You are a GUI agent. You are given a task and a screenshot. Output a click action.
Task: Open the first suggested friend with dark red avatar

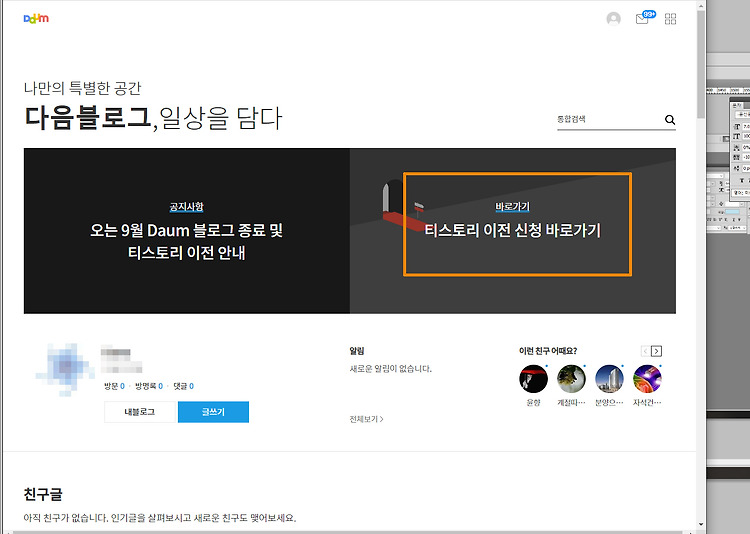tap(533, 379)
